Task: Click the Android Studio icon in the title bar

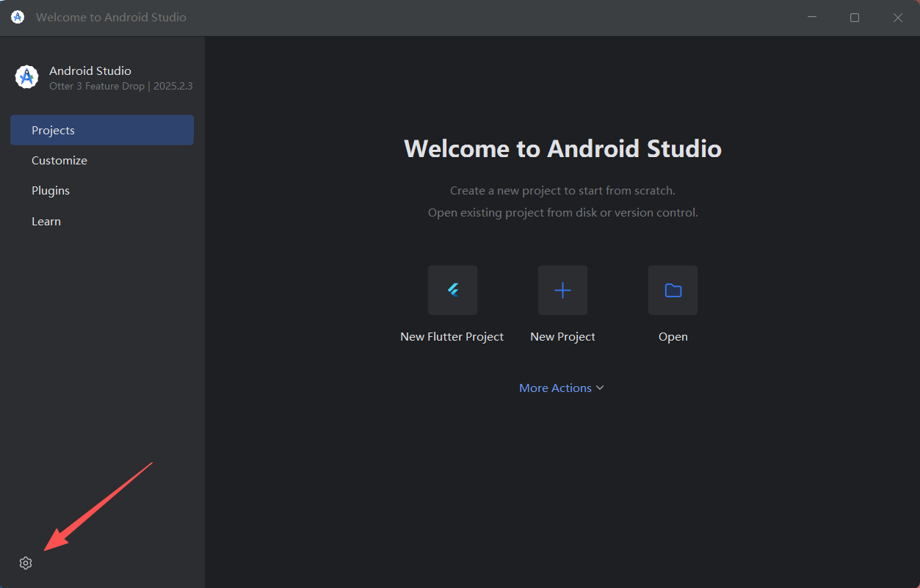Action: point(18,17)
